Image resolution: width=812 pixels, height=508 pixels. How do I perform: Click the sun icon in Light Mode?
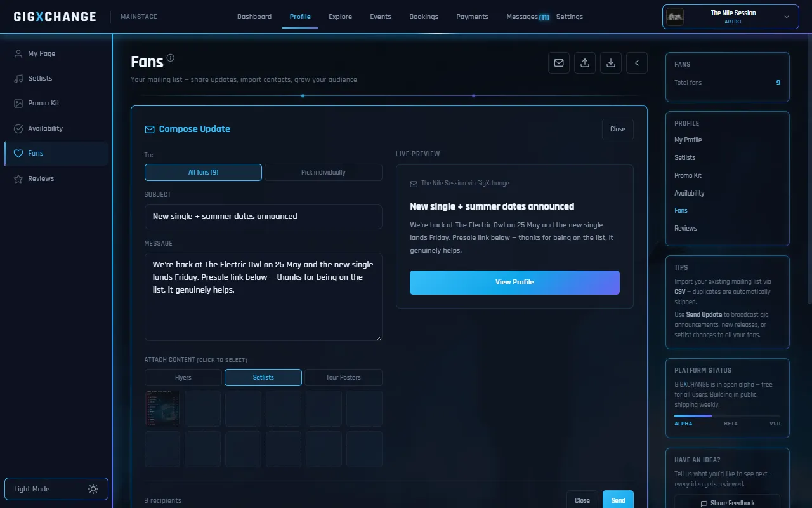93,489
